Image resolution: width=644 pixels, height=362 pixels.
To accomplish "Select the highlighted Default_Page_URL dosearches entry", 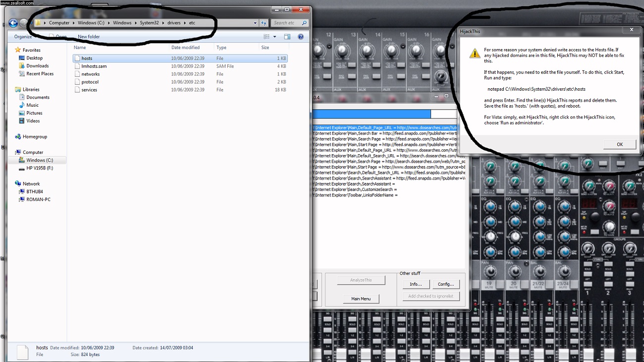I will tap(385, 128).
